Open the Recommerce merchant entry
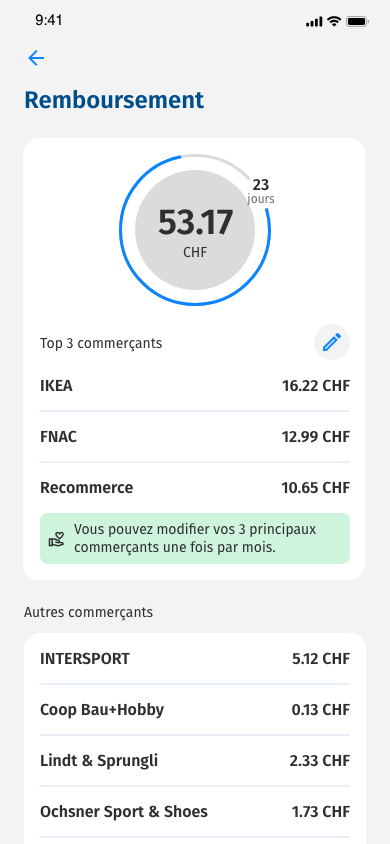Image resolution: width=390 pixels, height=844 pixels. tap(195, 488)
